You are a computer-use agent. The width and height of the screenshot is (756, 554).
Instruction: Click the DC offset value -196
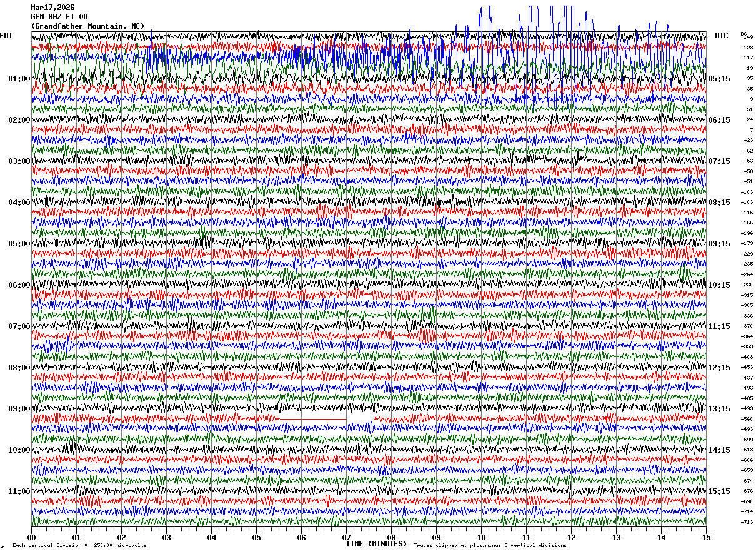coord(747,233)
